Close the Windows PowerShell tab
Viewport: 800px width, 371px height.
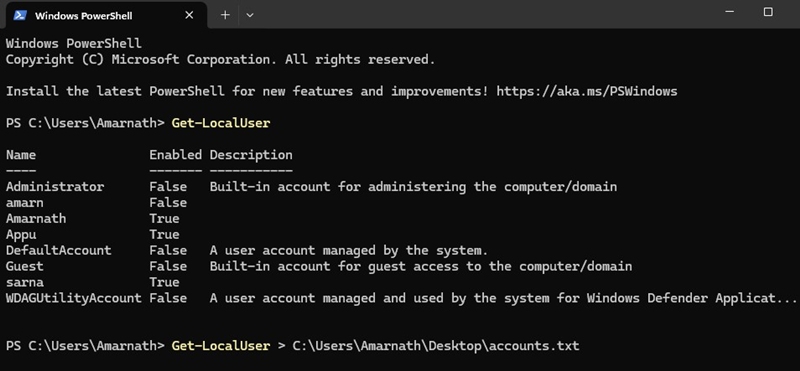pos(189,15)
